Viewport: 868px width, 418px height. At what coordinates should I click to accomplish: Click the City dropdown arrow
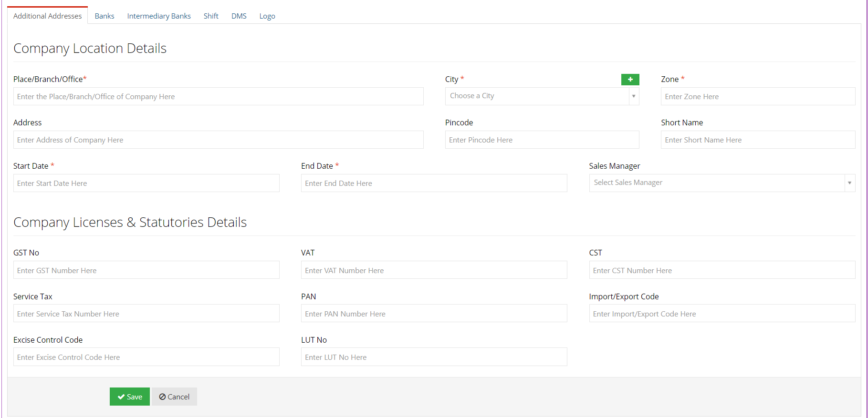(634, 96)
